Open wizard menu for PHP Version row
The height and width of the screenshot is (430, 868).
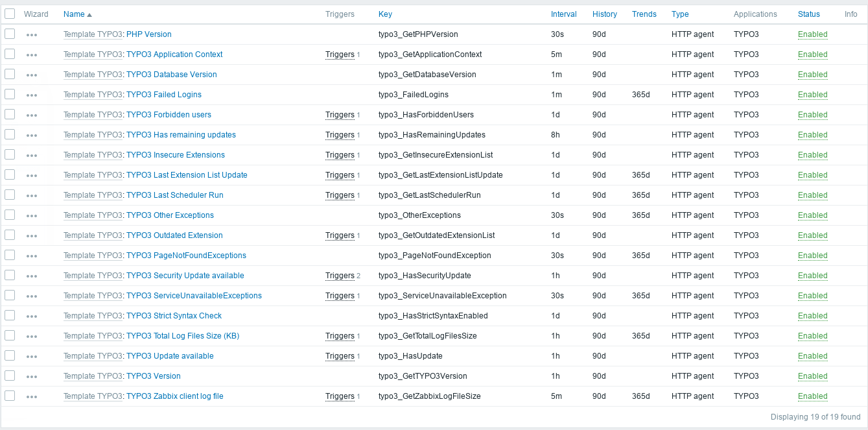tap(32, 35)
